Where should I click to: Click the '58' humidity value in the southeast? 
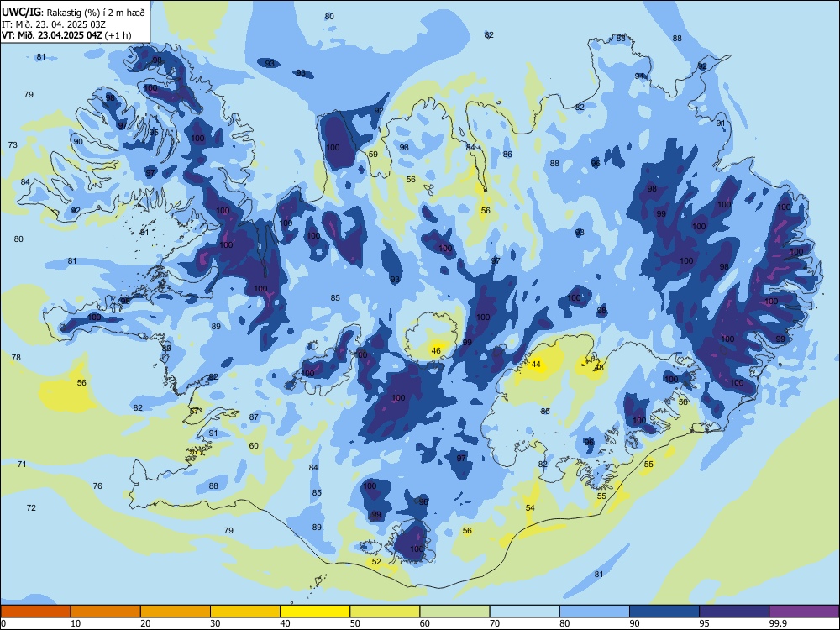[x=683, y=402]
